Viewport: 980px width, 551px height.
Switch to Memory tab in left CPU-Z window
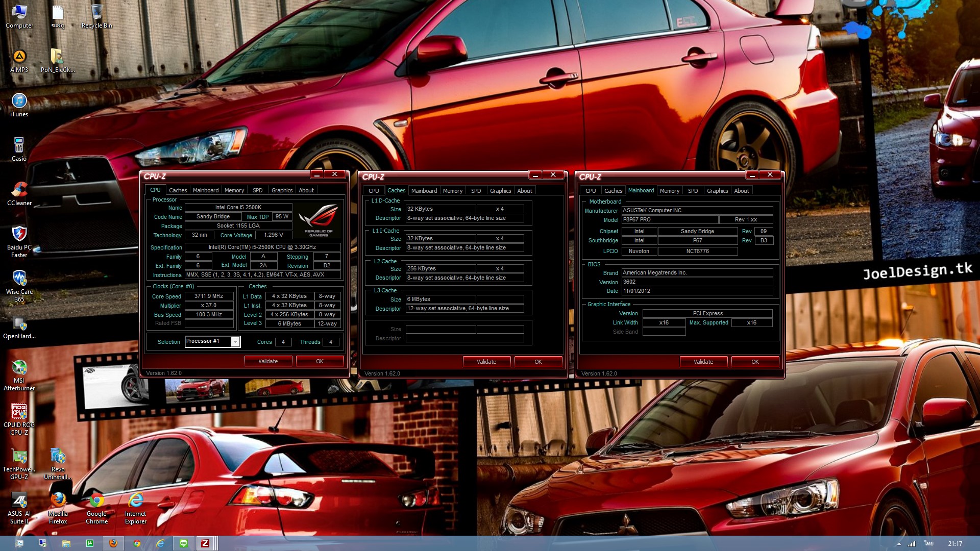pos(234,190)
